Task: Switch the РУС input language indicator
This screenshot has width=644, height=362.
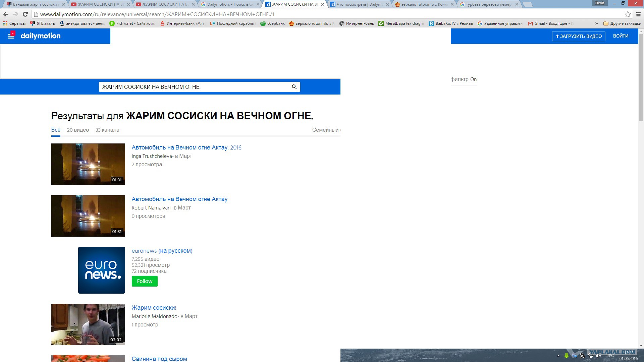Action: click(x=610, y=356)
